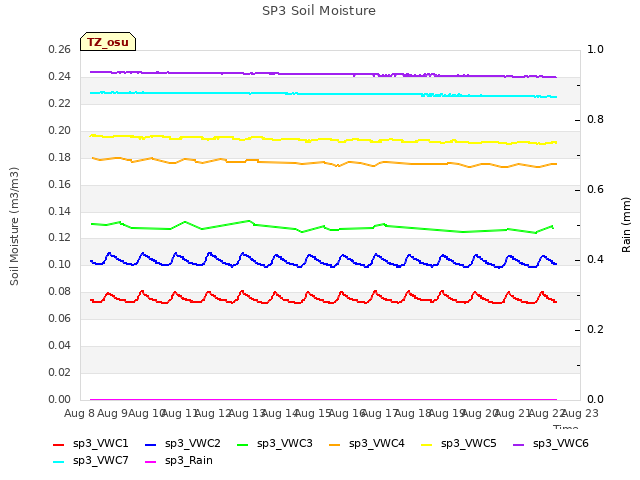Select the sp3_VWC6 legend label
This screenshot has width=640, height=480.
click(560, 444)
